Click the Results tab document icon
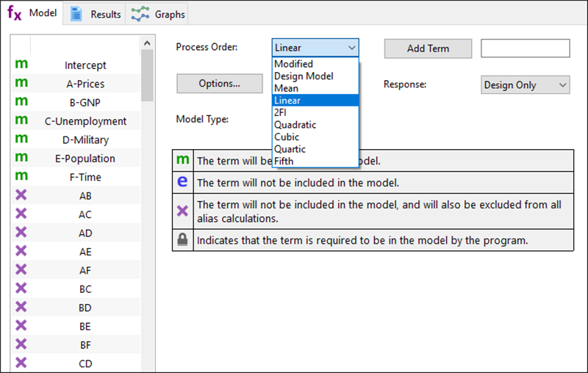 pyautogui.click(x=76, y=13)
